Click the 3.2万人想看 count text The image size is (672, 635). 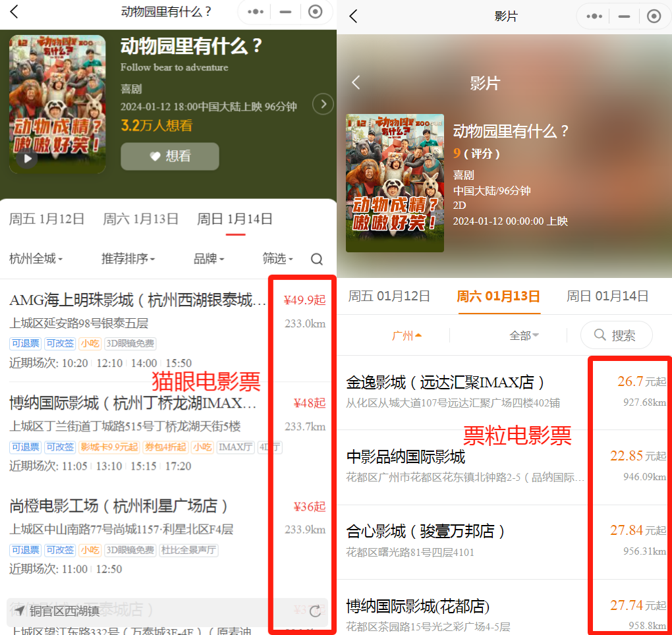[x=157, y=126]
